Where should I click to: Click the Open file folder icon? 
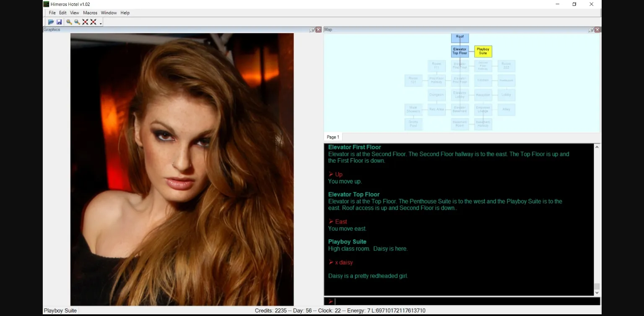coord(51,22)
